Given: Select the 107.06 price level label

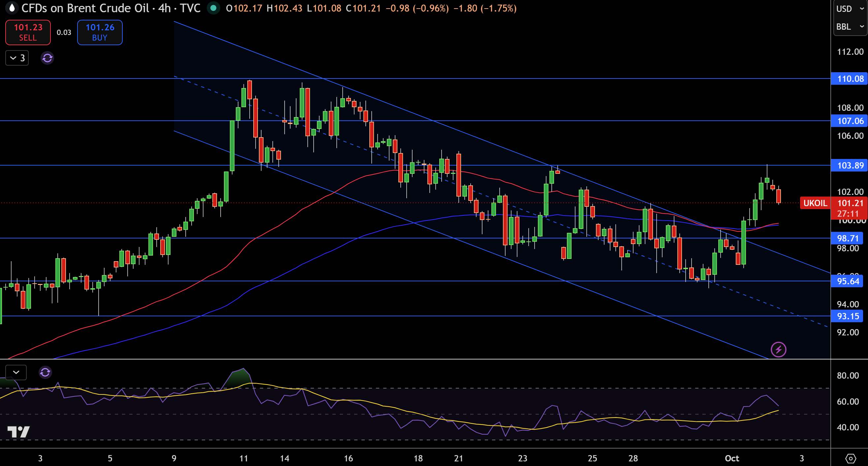Looking at the screenshot, I should [x=850, y=121].
